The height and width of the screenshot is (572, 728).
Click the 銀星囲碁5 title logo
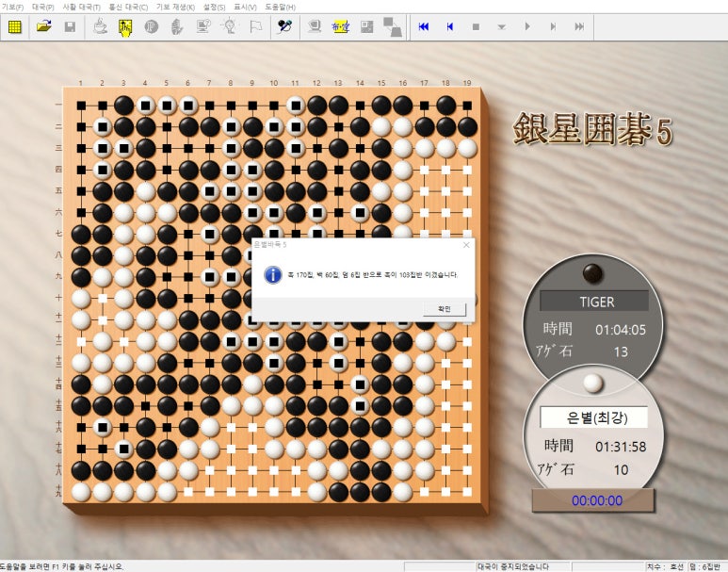[592, 129]
